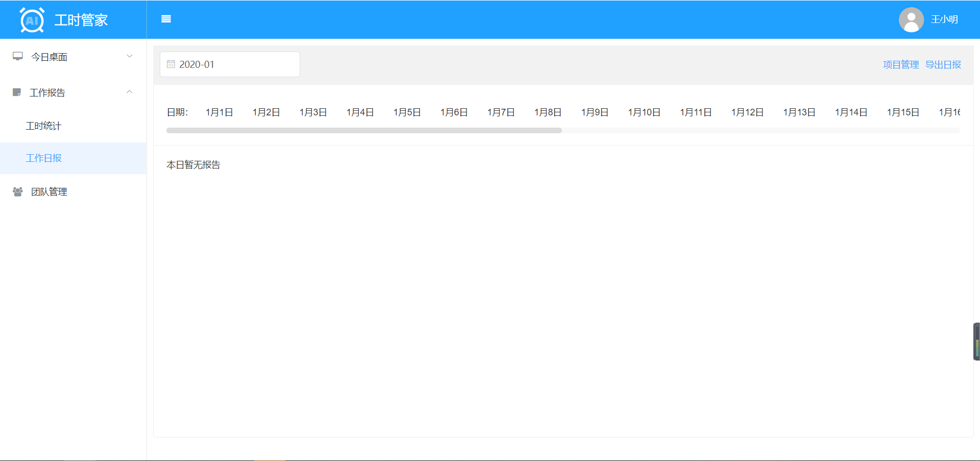Screen dimensions: 980x461
Task: Select the 工作日报 submenu item
Action: pos(43,158)
